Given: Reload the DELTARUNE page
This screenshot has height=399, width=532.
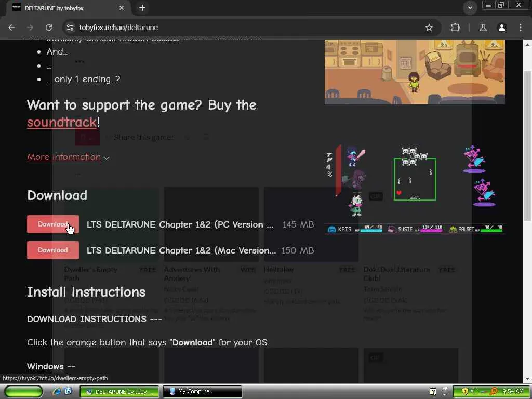Looking at the screenshot, I should pyautogui.click(x=49, y=28).
